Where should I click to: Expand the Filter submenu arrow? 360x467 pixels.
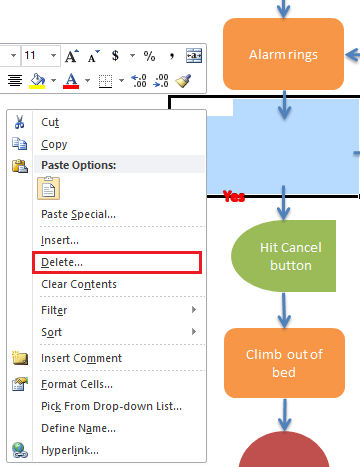[194, 310]
